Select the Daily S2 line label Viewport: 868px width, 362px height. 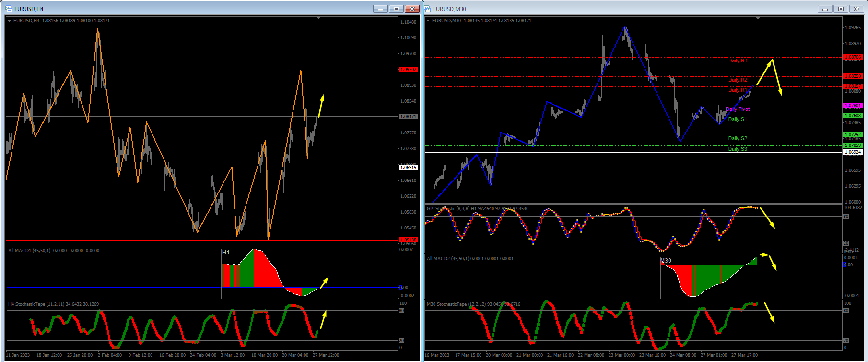click(738, 138)
